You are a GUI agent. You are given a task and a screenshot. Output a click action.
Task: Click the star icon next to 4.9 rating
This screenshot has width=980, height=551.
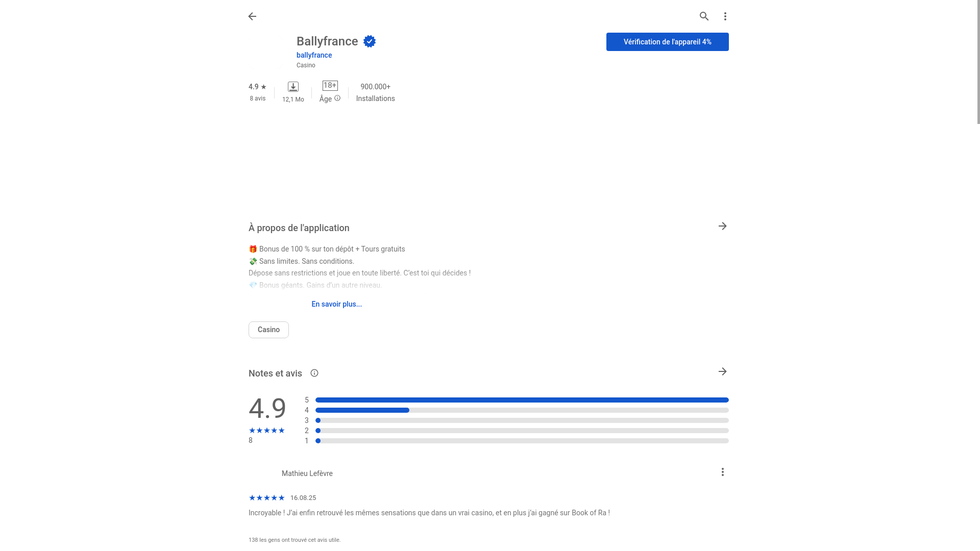(x=263, y=87)
